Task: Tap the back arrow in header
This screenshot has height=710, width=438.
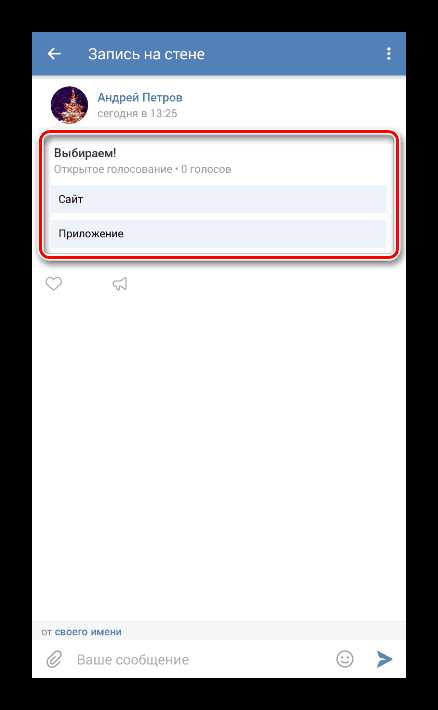Action: click(54, 54)
